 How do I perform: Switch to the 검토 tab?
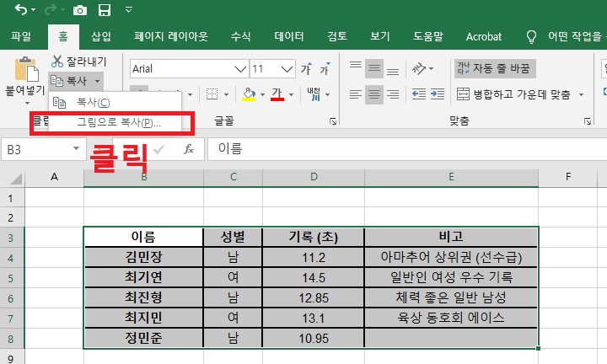click(337, 37)
